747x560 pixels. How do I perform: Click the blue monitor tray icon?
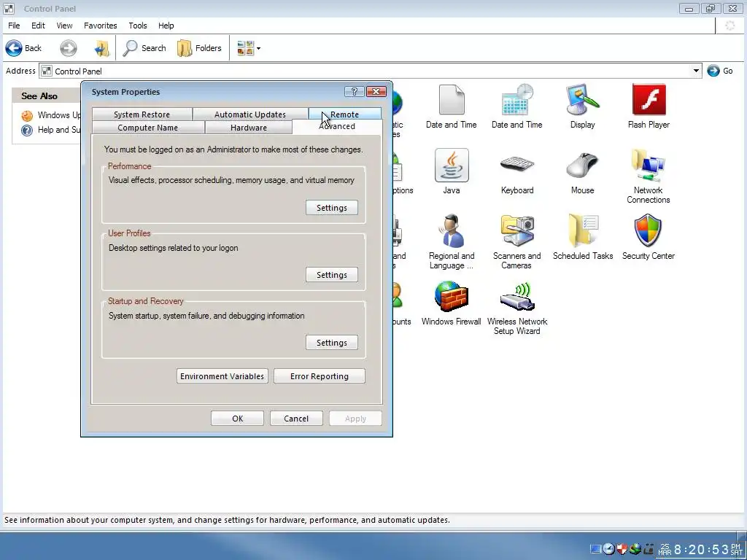(595, 549)
